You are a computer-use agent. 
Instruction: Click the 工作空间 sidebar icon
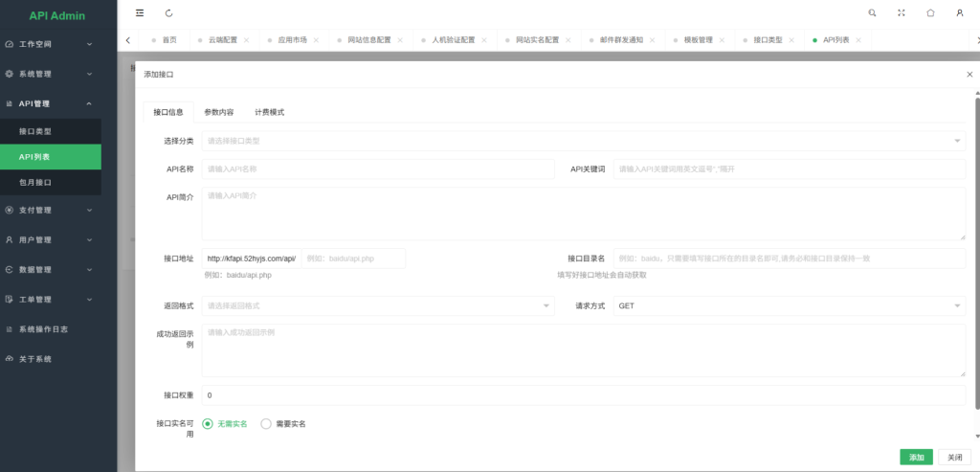[10, 44]
